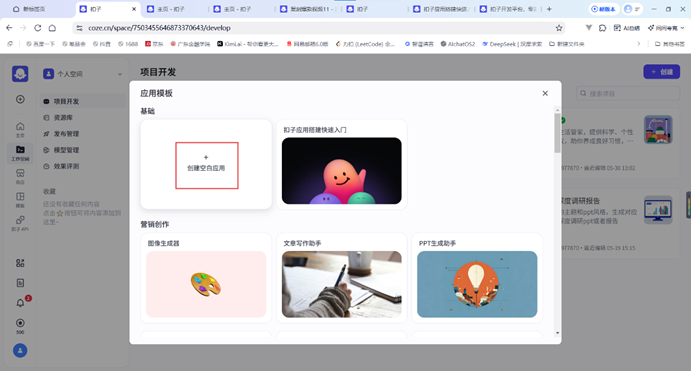Open the 京东 bookmark

(154, 44)
